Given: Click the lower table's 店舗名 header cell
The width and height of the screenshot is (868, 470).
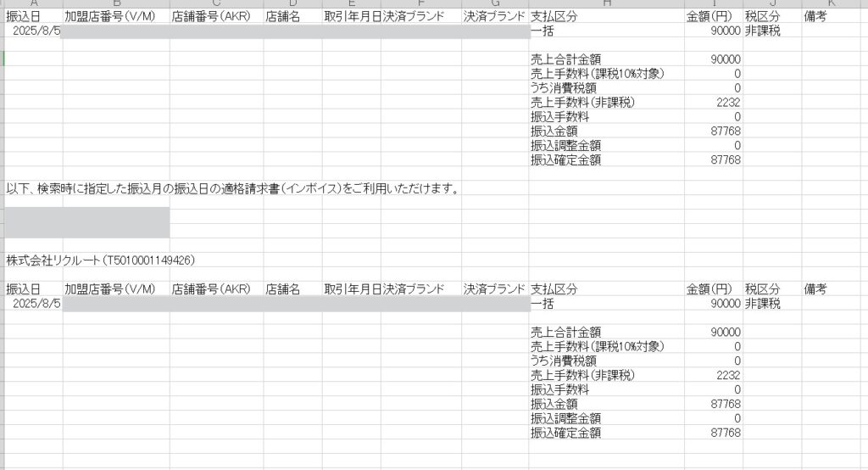Looking at the screenshot, I should tap(283, 289).
